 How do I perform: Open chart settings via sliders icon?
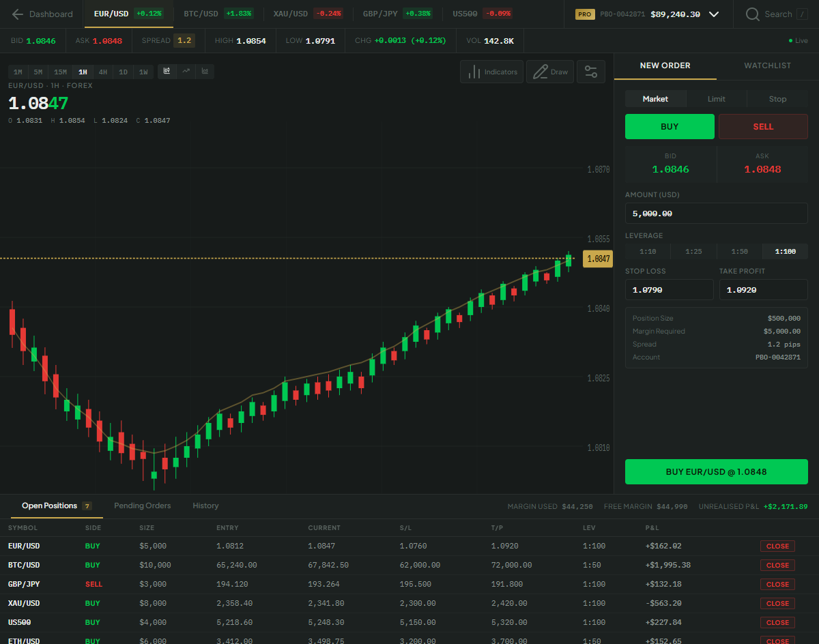tap(591, 71)
